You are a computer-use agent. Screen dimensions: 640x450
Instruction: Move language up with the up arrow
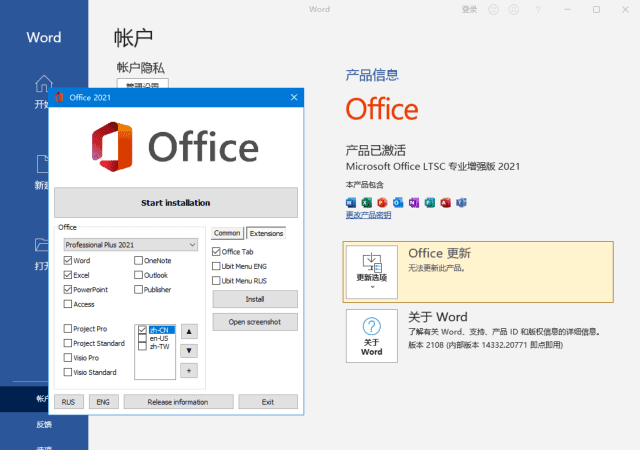pyautogui.click(x=189, y=331)
